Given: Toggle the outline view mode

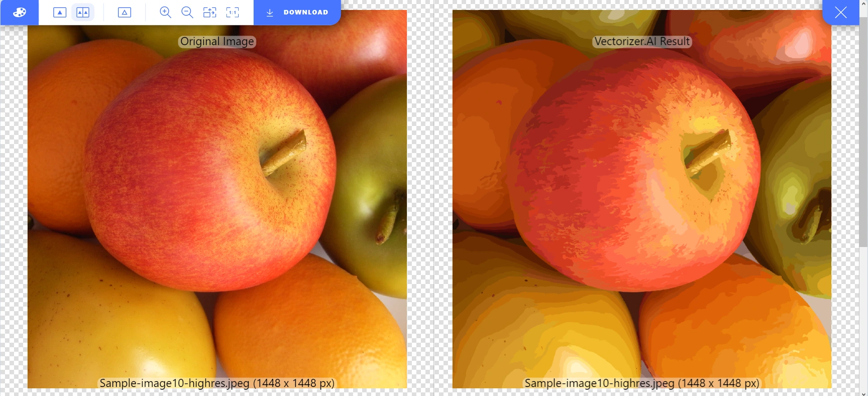Looking at the screenshot, I should [x=124, y=12].
